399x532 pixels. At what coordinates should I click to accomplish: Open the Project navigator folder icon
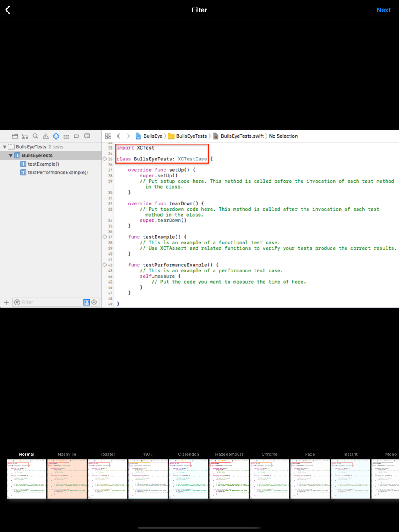15,136
